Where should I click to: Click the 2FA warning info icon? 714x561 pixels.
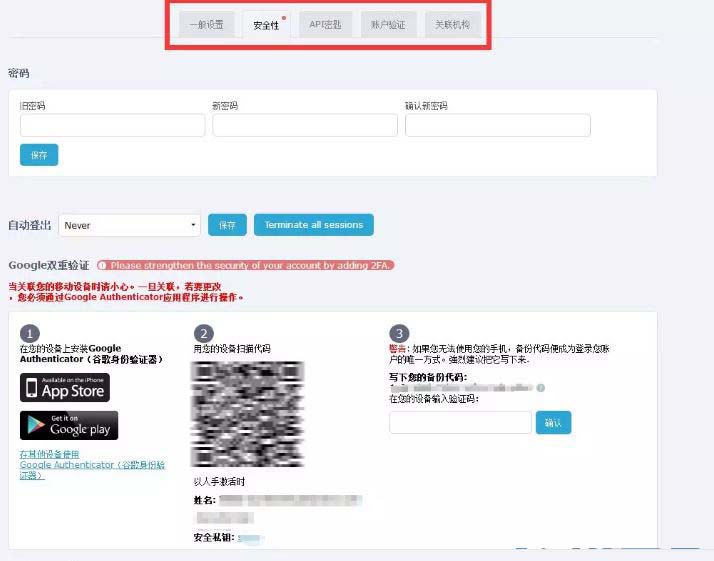pyautogui.click(x=102, y=265)
